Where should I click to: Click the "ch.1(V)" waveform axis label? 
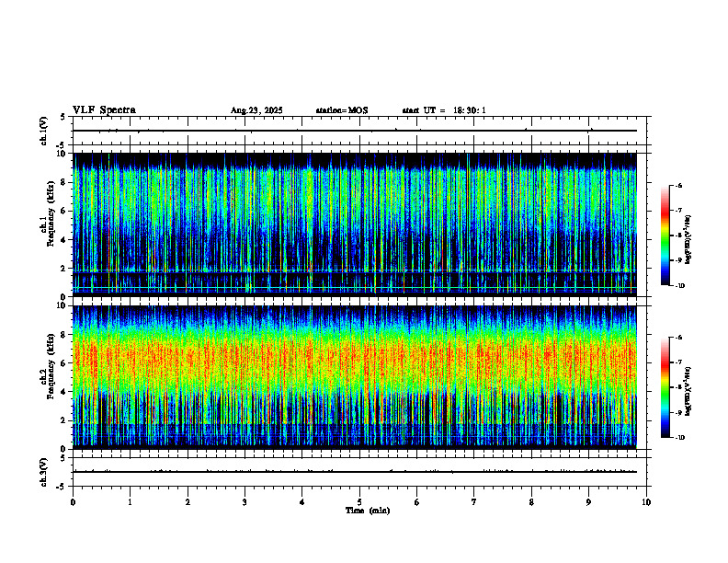(x=43, y=131)
